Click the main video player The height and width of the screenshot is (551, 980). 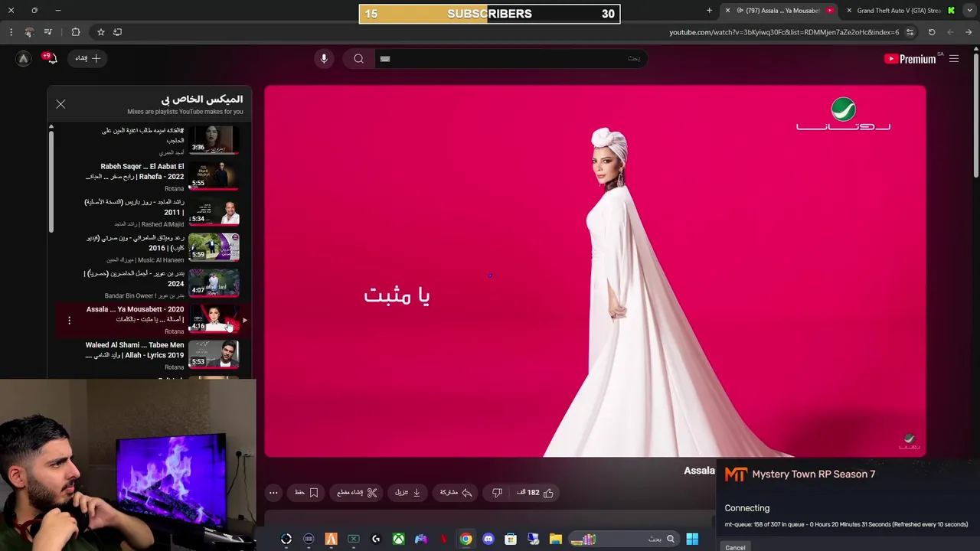pyautogui.click(x=595, y=271)
